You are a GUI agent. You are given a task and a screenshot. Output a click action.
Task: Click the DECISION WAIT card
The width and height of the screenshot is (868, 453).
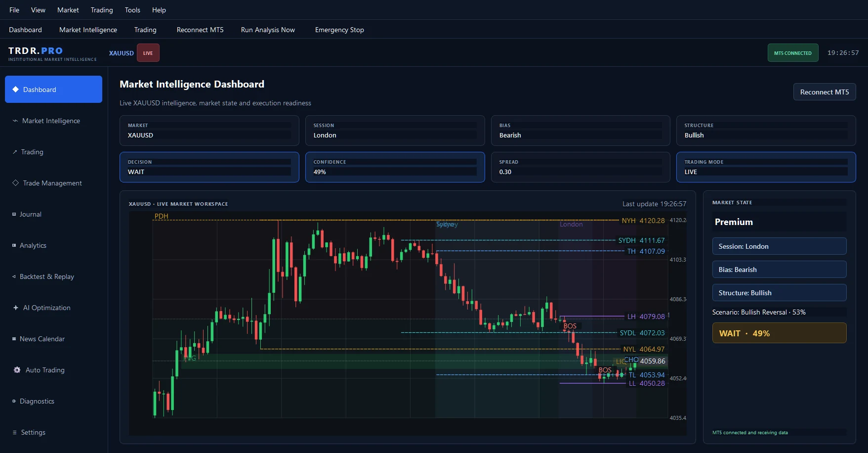(209, 167)
